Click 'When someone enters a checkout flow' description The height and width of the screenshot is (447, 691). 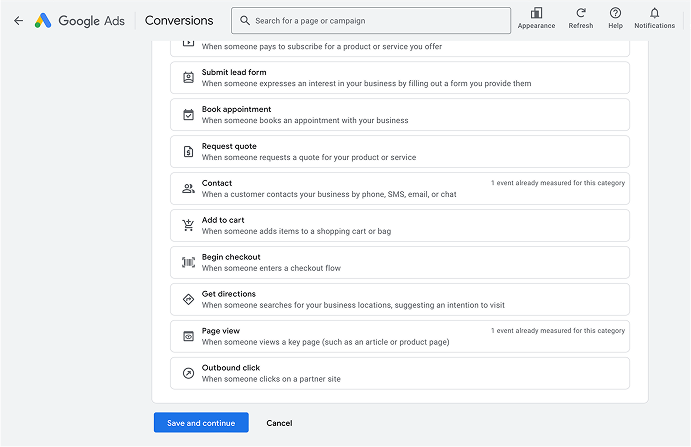coord(271,268)
